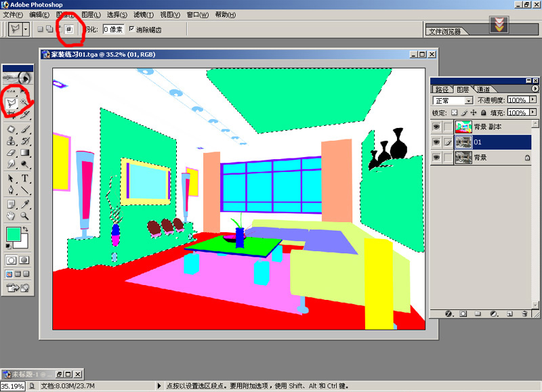Viewport: 542px width, 392px height.
Task: Select Intersect with selection mode
Action: 69,29
